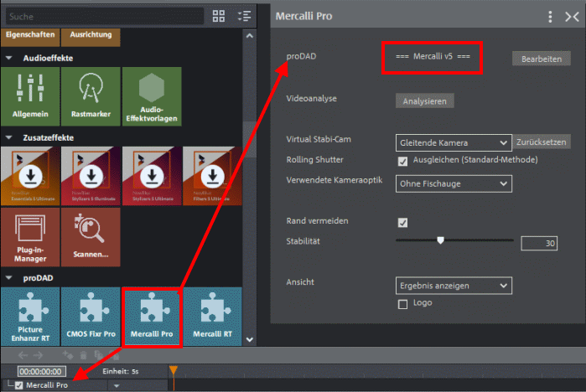Image resolution: width=586 pixels, height=392 pixels.
Task: Click the Analysieren button
Action: click(x=424, y=101)
